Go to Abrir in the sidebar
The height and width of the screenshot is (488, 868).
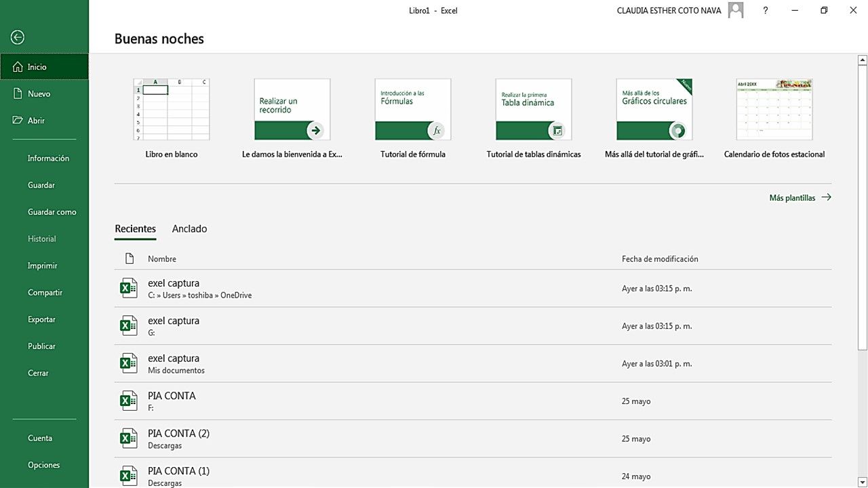pyautogui.click(x=36, y=121)
